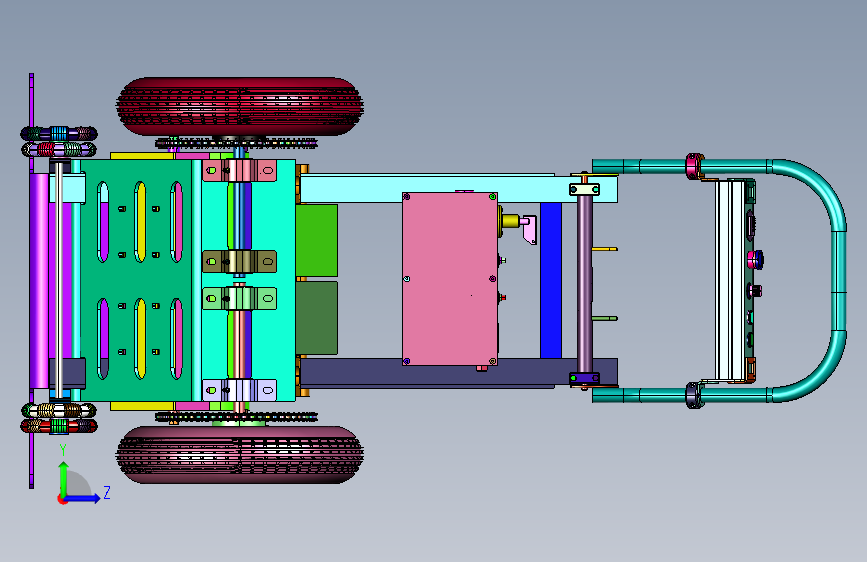Select the bright green block beside the cyan plate
This screenshot has height=562, width=867.
pos(317,241)
